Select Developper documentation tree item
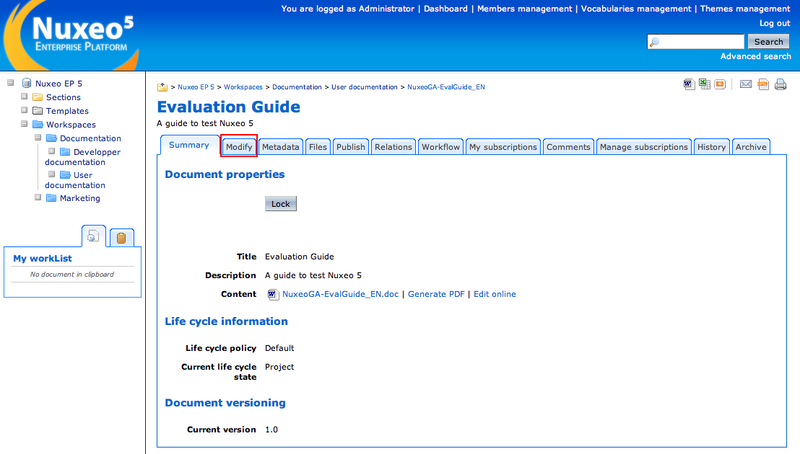Screen dimensions: 800x454 pos(83,157)
